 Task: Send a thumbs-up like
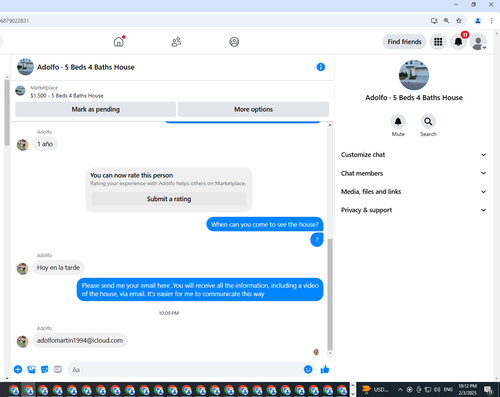pyautogui.click(x=325, y=369)
